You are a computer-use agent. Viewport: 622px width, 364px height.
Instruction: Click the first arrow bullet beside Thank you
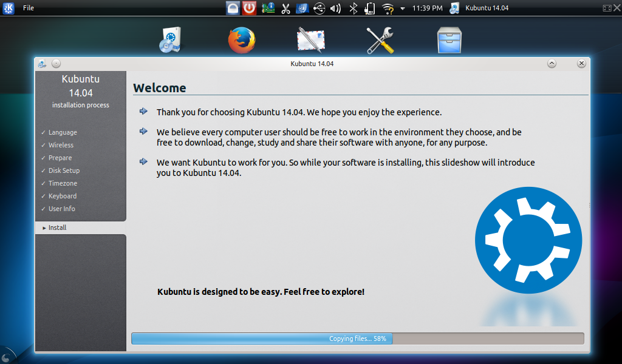click(x=143, y=111)
